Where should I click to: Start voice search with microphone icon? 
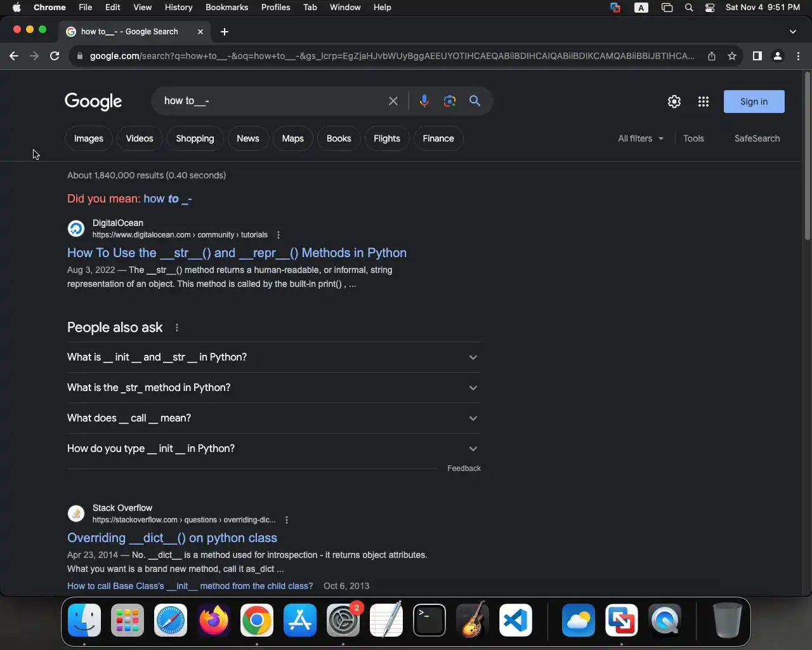[424, 101]
